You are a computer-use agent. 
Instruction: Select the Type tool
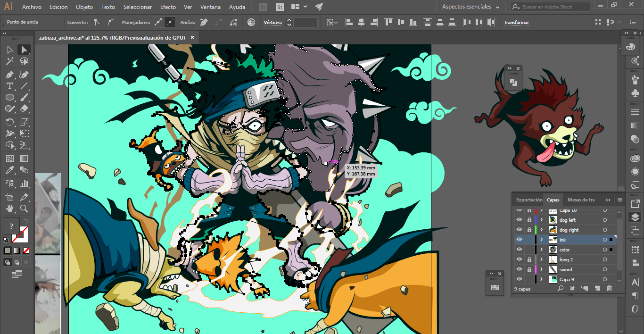[x=9, y=86]
